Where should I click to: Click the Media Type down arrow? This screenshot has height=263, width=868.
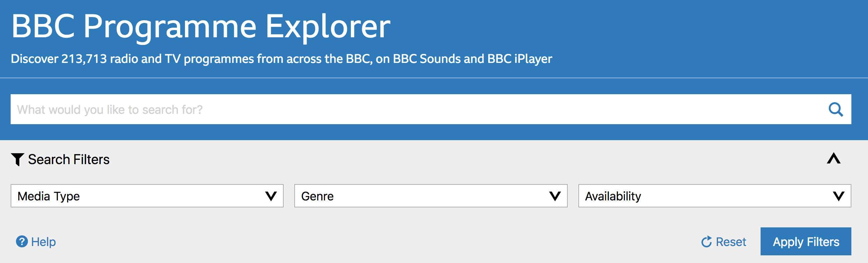click(x=271, y=196)
